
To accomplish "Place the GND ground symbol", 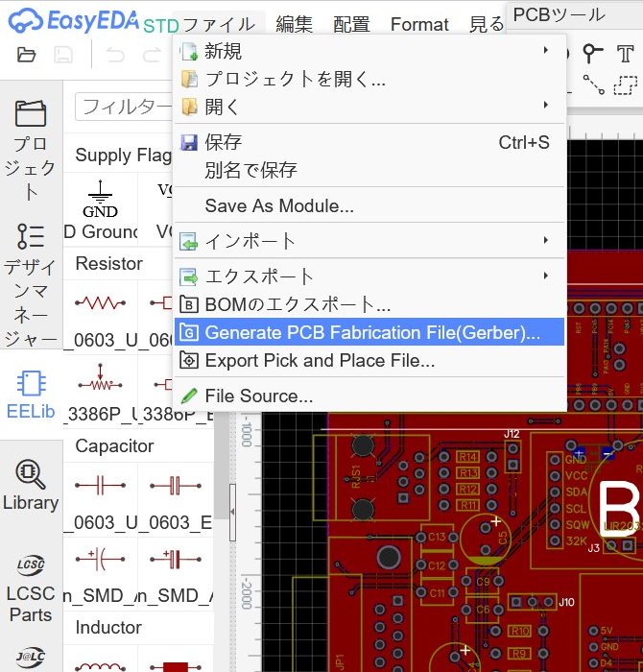I will point(100,200).
